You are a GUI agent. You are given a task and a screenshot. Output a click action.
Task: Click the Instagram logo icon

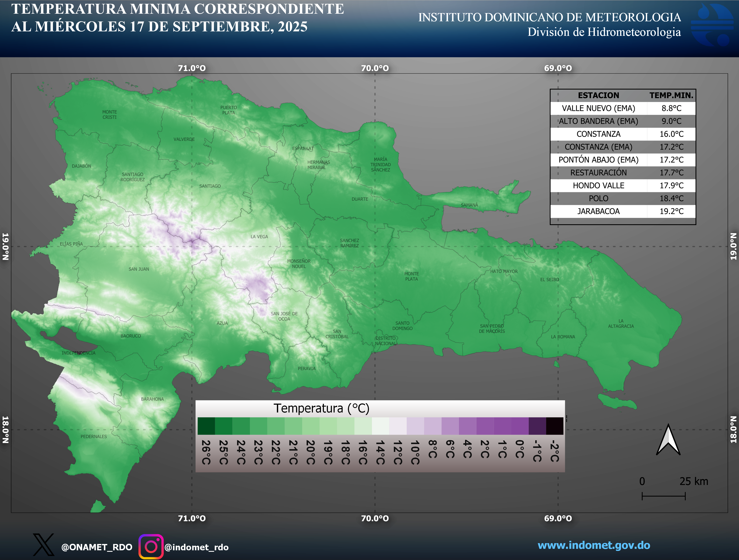pos(151,547)
